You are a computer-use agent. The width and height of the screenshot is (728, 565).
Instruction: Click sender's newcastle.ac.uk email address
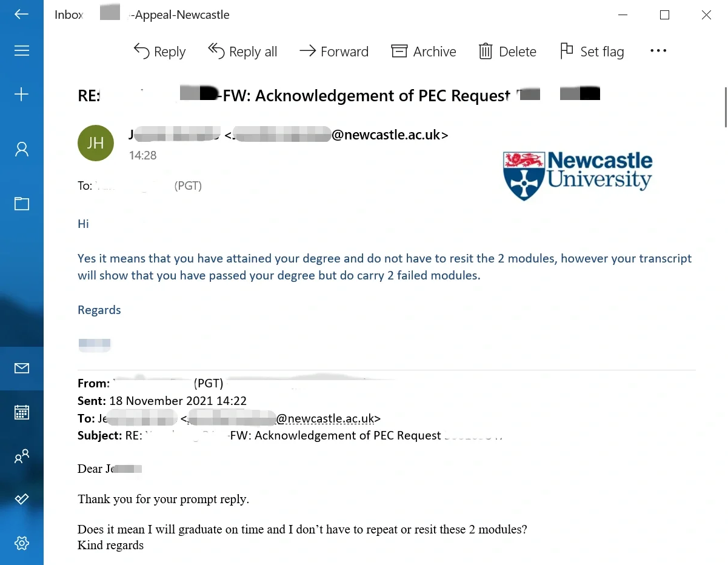[337, 135]
